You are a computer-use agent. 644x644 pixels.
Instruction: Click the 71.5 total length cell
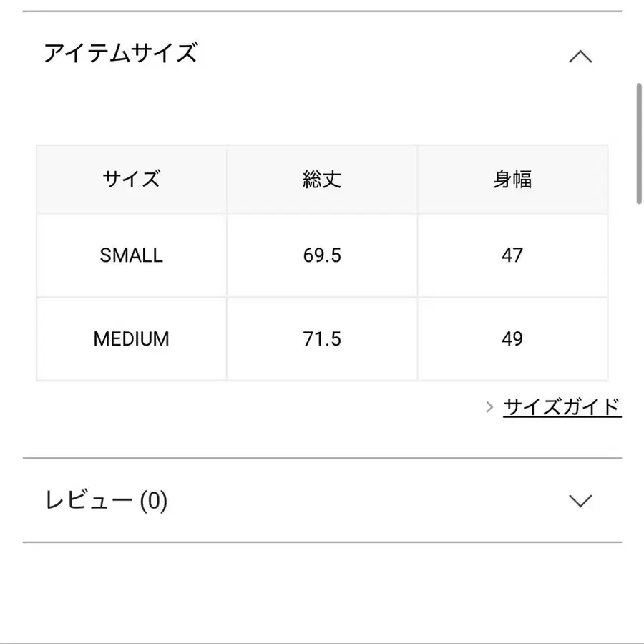322,338
